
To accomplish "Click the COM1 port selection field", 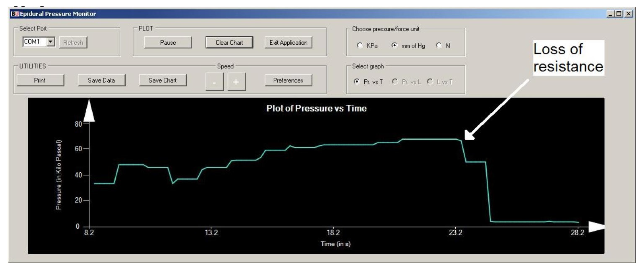I will point(39,42).
